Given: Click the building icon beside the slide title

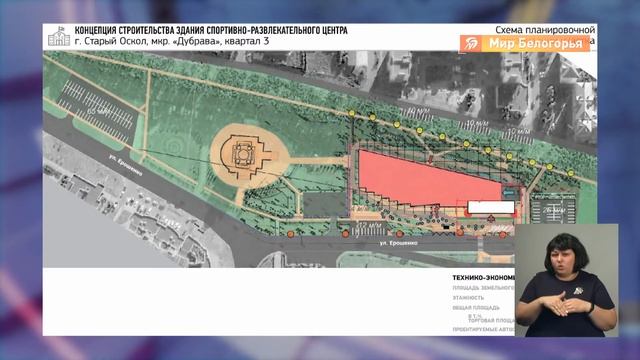Looking at the screenshot, I should (x=59, y=36).
